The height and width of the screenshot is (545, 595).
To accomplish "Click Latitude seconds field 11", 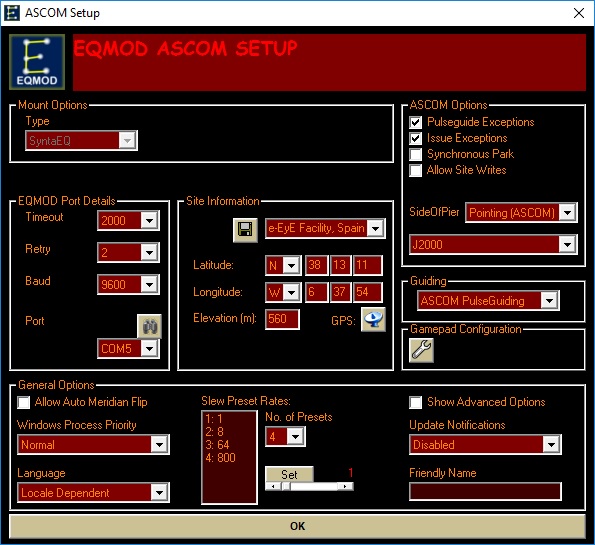I will click(368, 265).
